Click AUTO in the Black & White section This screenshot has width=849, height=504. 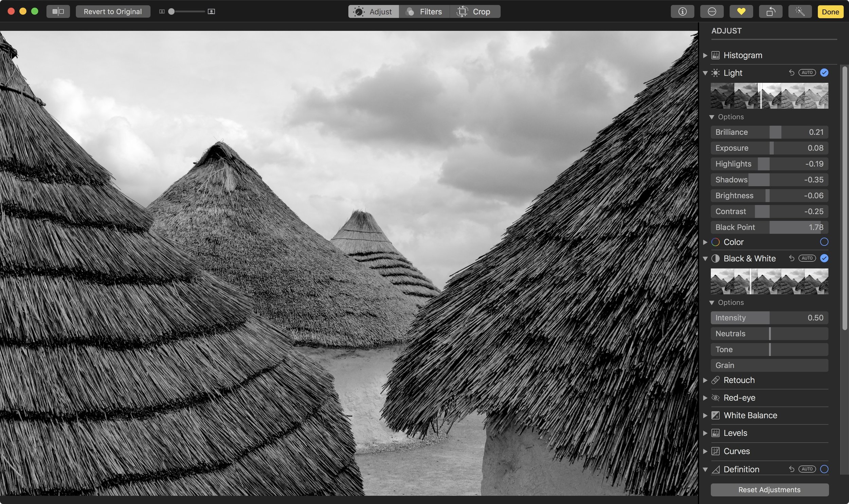(x=807, y=258)
